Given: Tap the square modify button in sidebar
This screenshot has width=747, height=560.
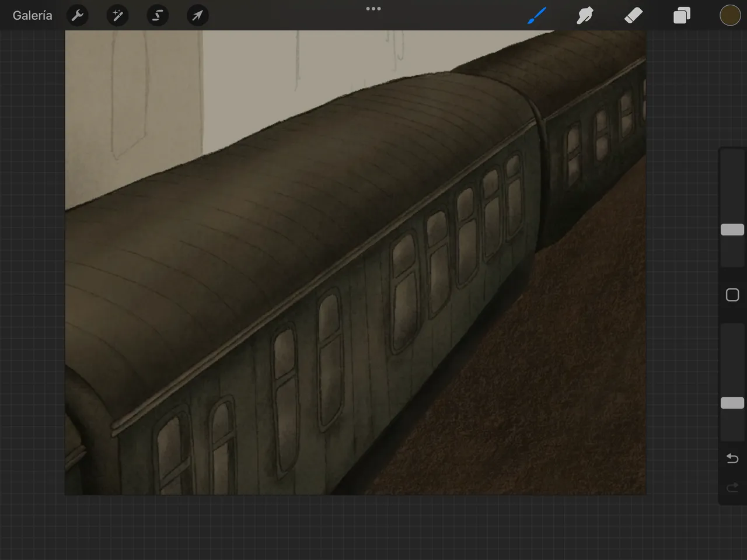Looking at the screenshot, I should pyautogui.click(x=732, y=295).
